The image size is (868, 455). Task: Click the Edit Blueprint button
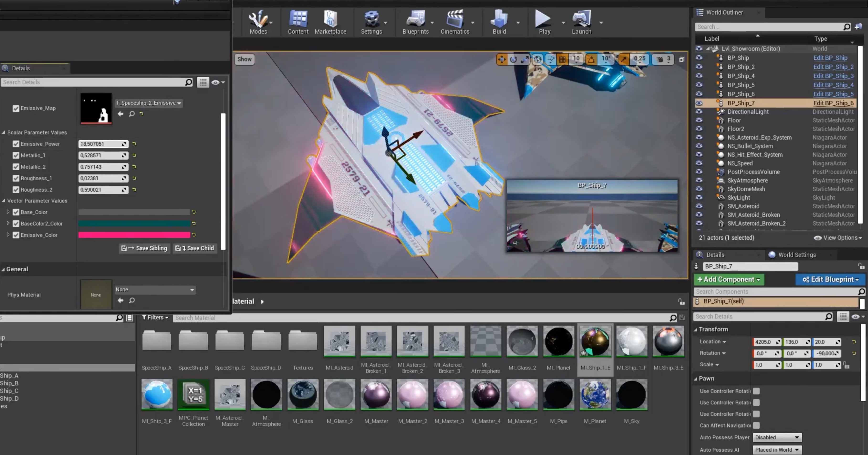pyautogui.click(x=830, y=280)
